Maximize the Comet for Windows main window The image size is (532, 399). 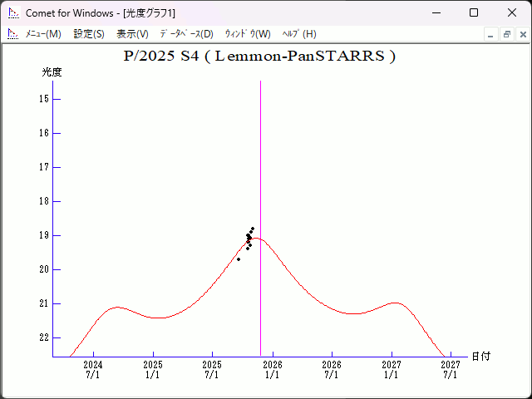pyautogui.click(x=474, y=12)
